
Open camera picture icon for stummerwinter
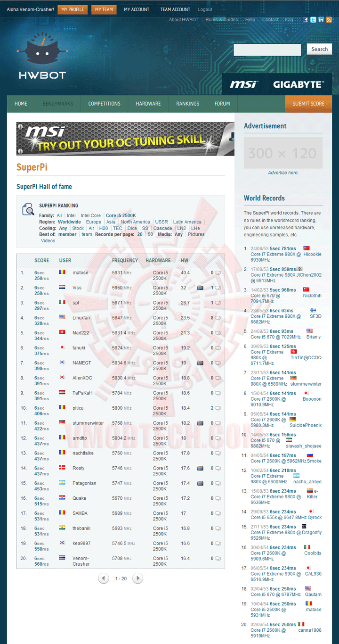pos(200,423)
